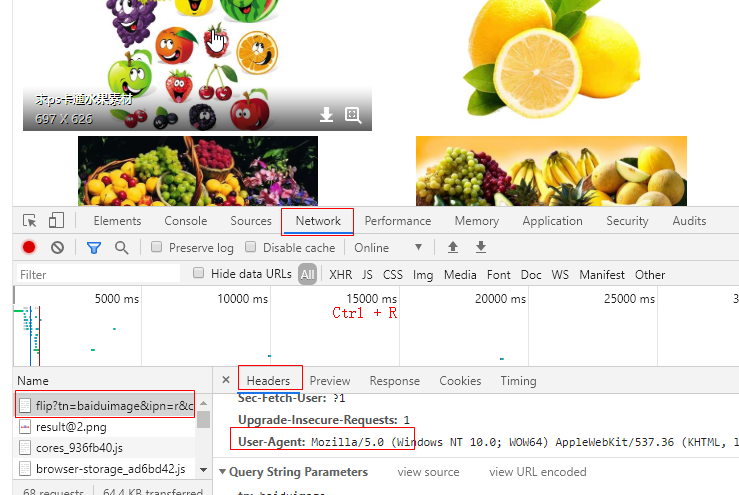Screen dimensions: 739x495
Task: Open the Memory tab
Action: tap(476, 221)
